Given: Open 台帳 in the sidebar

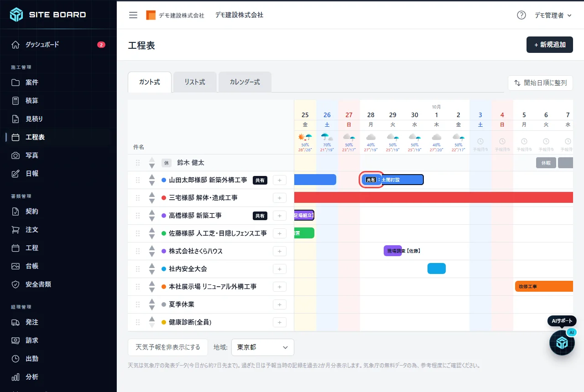Looking at the screenshot, I should tap(58, 266).
